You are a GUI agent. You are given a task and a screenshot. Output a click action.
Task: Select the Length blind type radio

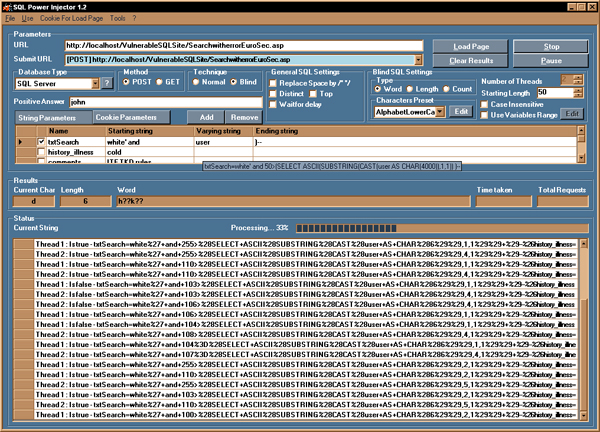click(409, 89)
